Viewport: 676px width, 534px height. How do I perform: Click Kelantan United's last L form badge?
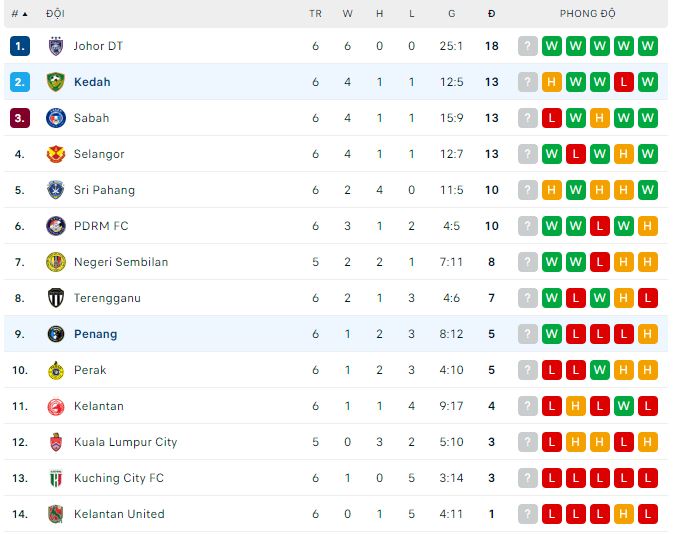pos(648,514)
